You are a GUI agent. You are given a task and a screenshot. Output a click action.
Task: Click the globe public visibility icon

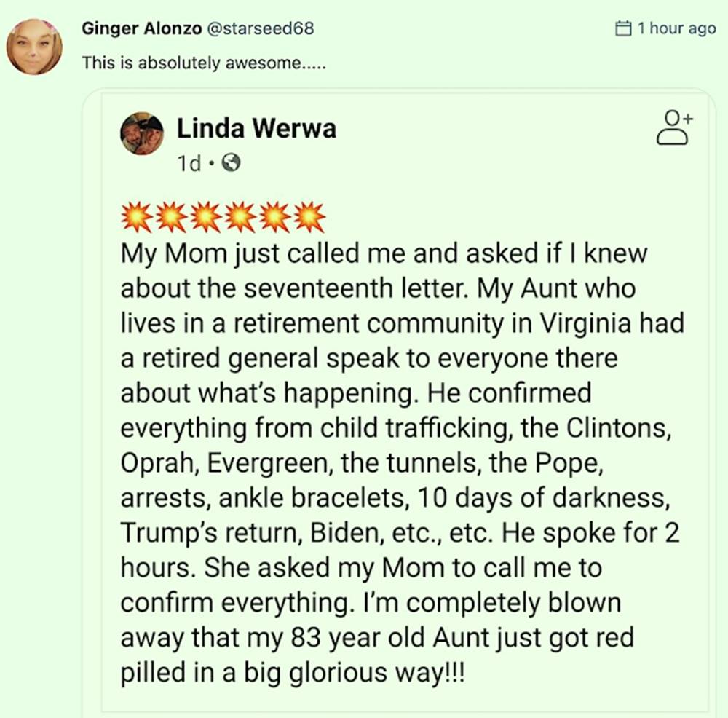[x=230, y=164]
